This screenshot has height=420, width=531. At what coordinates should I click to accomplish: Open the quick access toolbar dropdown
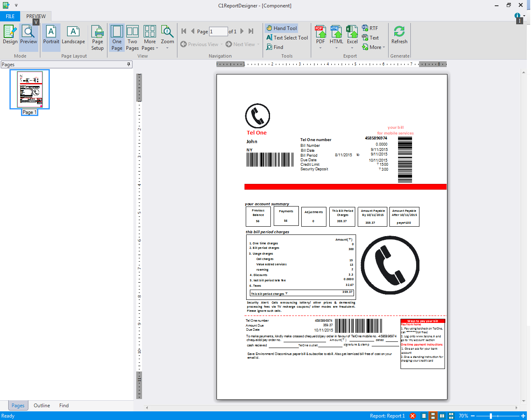[x=16, y=5]
